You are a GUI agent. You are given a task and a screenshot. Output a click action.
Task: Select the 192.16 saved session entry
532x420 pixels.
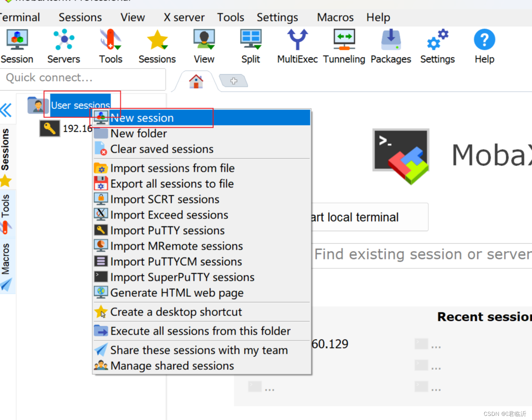(66, 128)
